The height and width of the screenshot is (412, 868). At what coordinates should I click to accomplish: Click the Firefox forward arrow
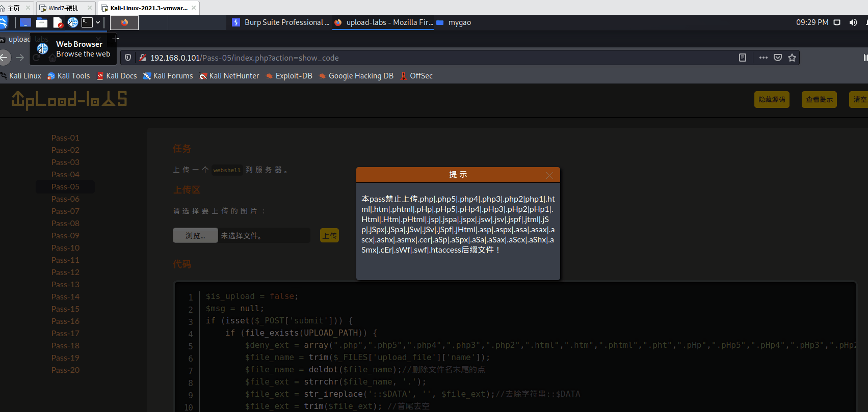click(20, 58)
